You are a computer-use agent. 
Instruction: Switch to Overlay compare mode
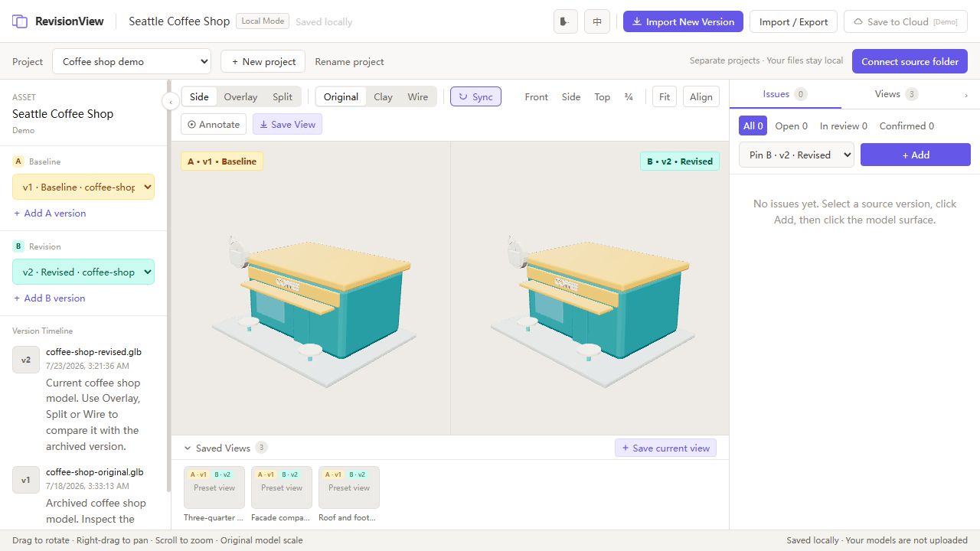click(240, 97)
